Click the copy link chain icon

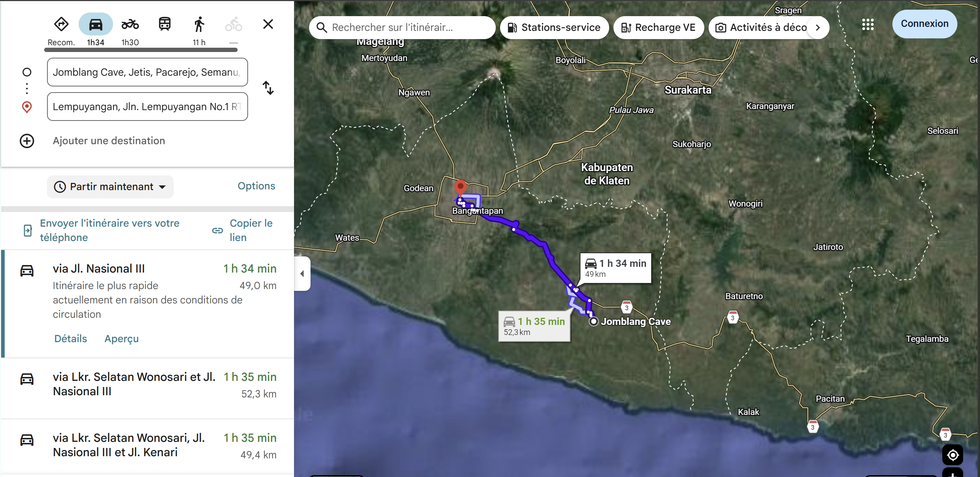(x=217, y=230)
